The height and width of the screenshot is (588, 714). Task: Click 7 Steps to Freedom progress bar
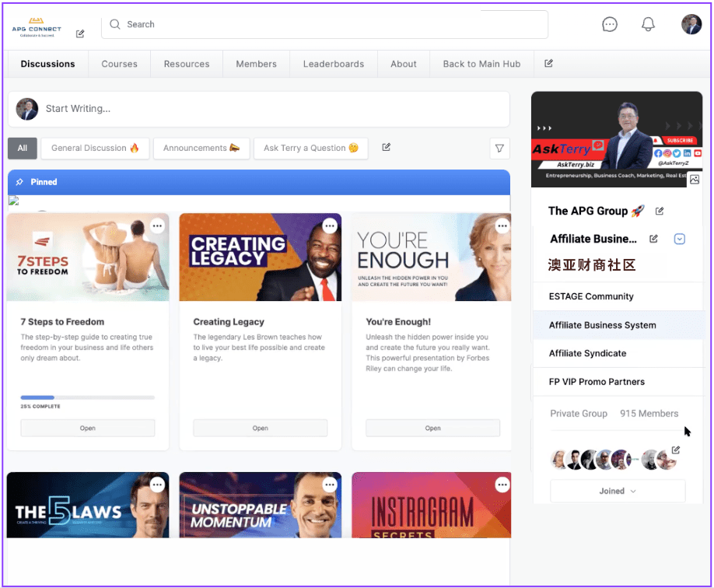click(x=87, y=397)
